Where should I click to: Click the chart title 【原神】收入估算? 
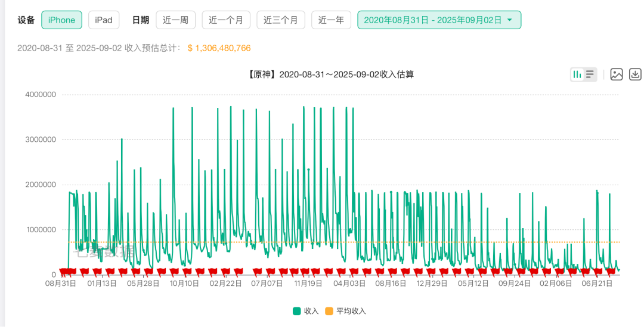tap(330, 74)
